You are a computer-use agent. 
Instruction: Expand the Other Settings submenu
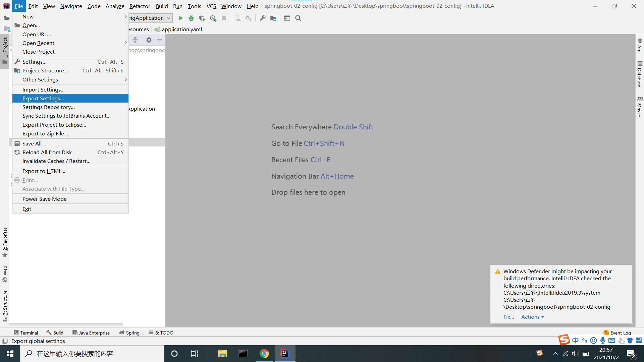click(70, 79)
